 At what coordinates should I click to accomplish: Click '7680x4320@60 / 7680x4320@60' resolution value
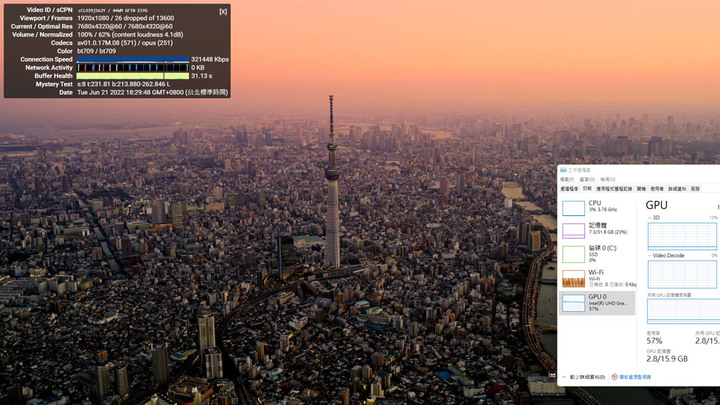125,26
